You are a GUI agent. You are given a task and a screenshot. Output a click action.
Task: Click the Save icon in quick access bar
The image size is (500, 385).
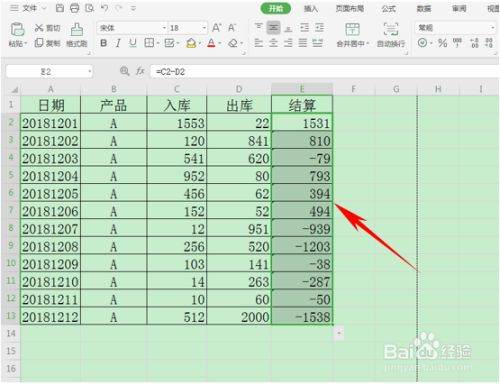tap(60, 8)
